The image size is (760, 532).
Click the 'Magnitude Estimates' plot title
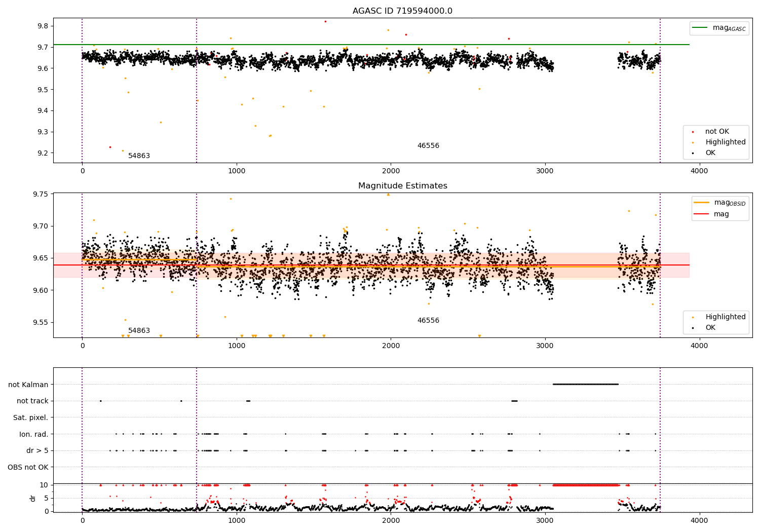(x=402, y=186)
